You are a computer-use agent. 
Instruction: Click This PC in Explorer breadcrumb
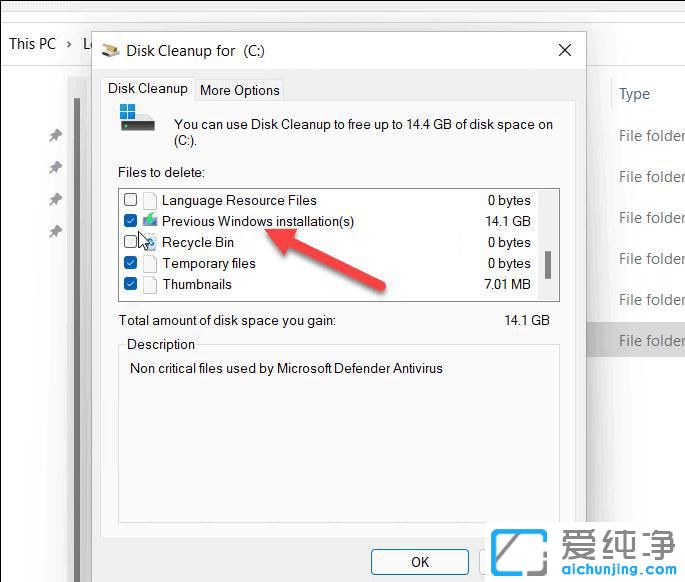(x=33, y=44)
